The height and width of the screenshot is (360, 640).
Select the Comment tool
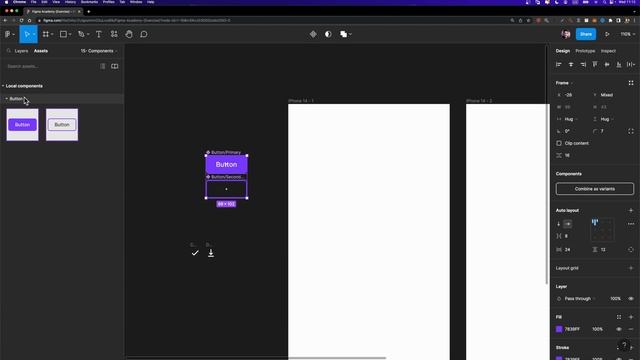point(144,34)
